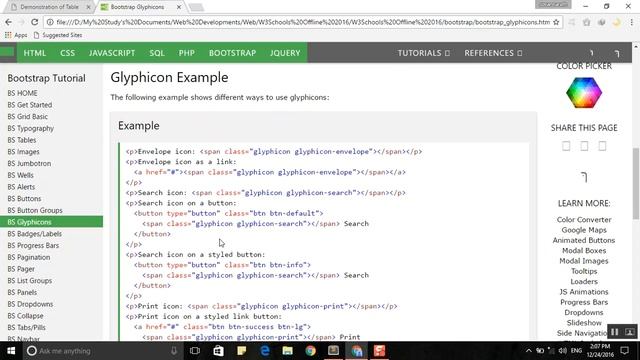Close the Demonstration of Table tab

pos(88,7)
